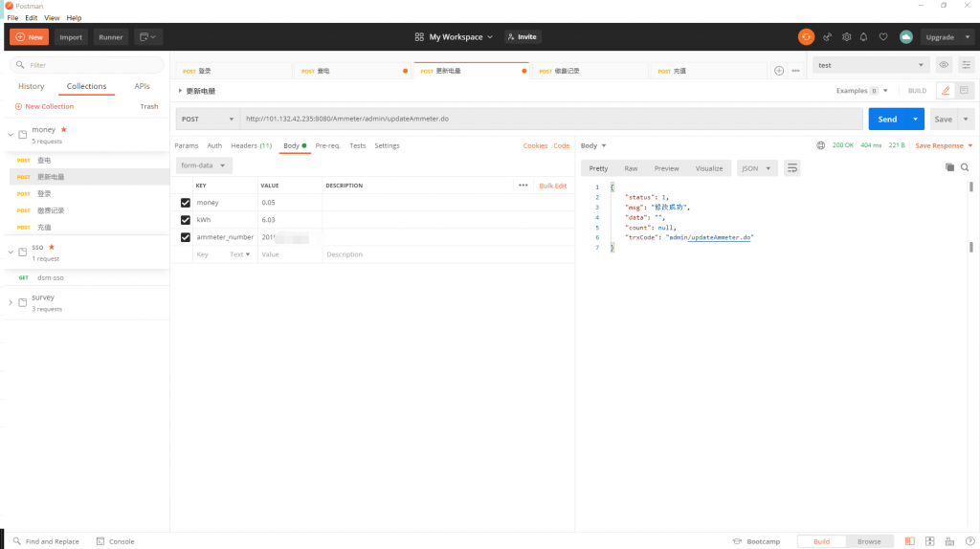Click the Bulk Edit link

pos(552,186)
